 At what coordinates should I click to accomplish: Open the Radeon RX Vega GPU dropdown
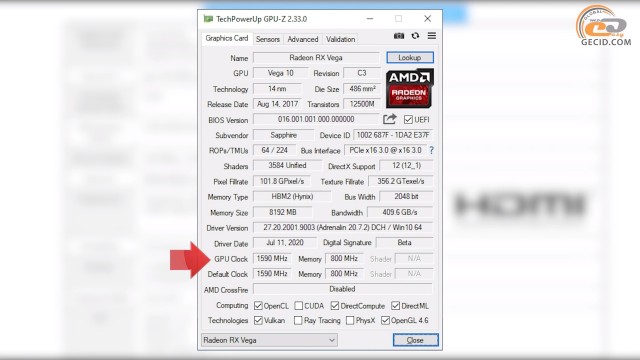click(269, 340)
